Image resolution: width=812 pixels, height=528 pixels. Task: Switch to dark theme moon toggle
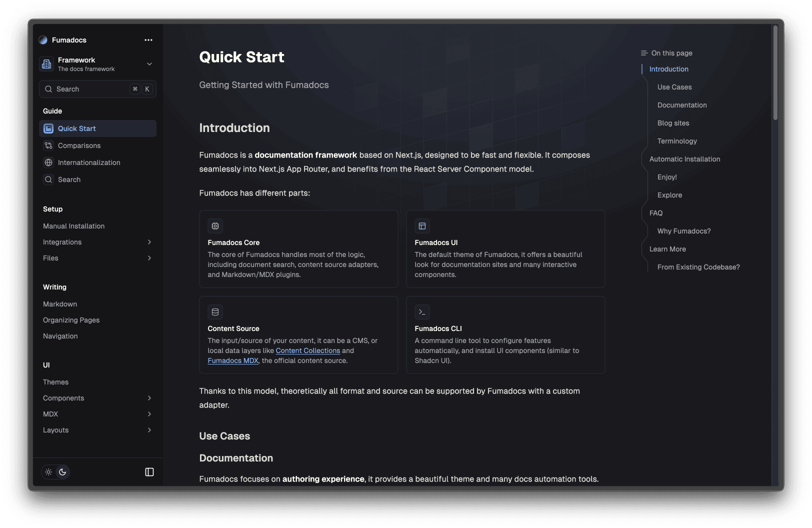(62, 472)
